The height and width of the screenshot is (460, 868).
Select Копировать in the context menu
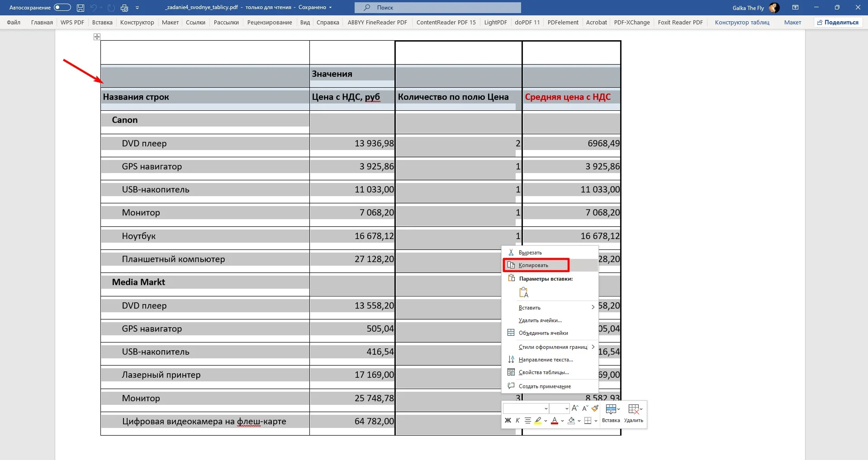pyautogui.click(x=534, y=265)
